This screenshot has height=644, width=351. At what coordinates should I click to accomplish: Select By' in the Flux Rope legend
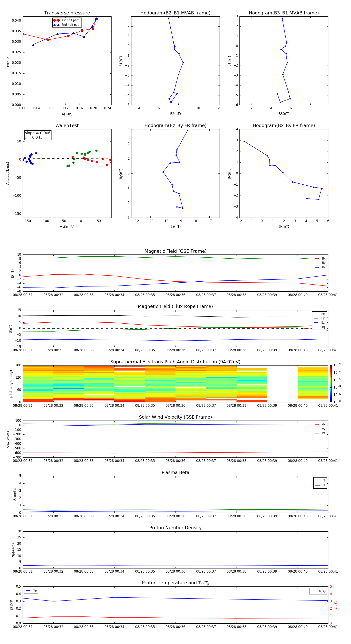pos(320,318)
